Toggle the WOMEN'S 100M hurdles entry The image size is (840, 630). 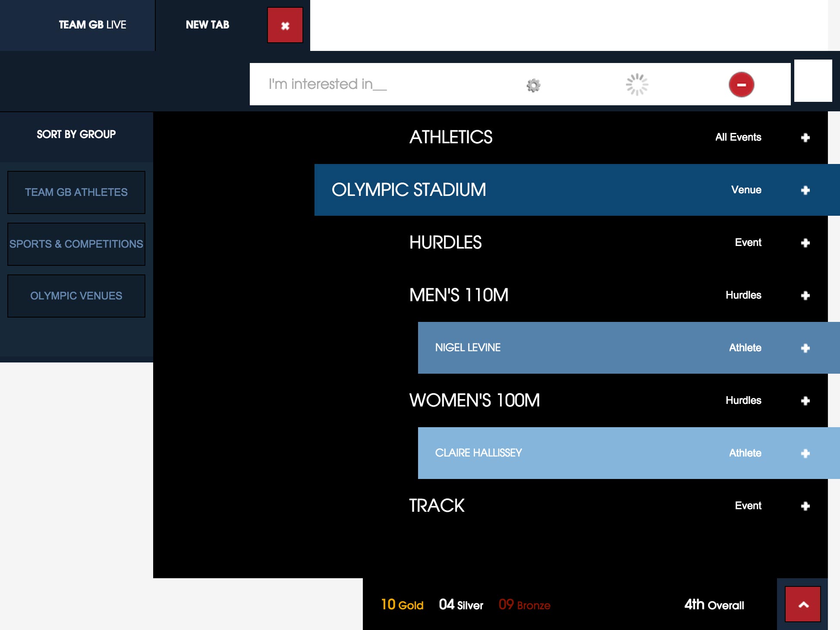(x=805, y=400)
